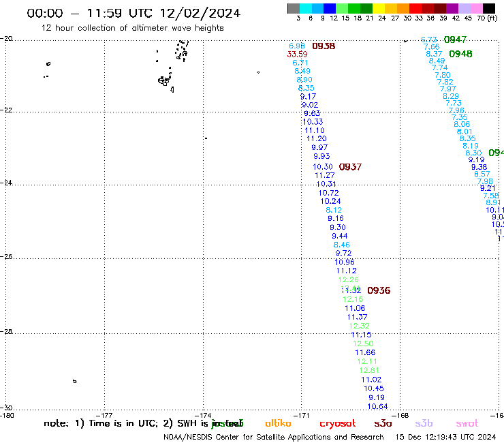Click the 12.50 wave height value
Viewport: 504px width, 443px height.
point(363,343)
